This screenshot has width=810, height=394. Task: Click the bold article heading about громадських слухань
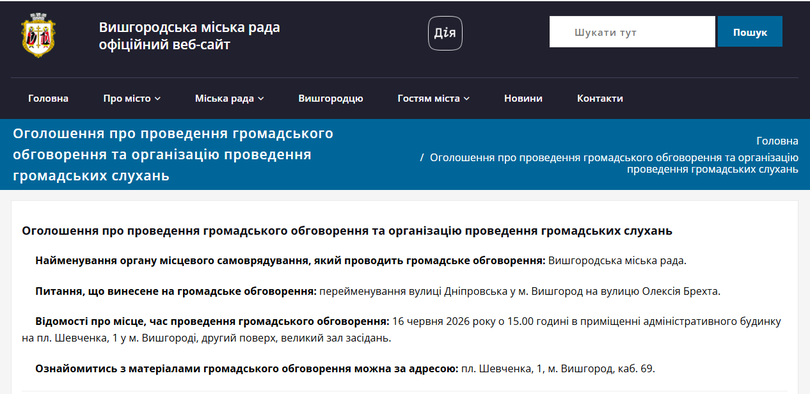coord(347,231)
